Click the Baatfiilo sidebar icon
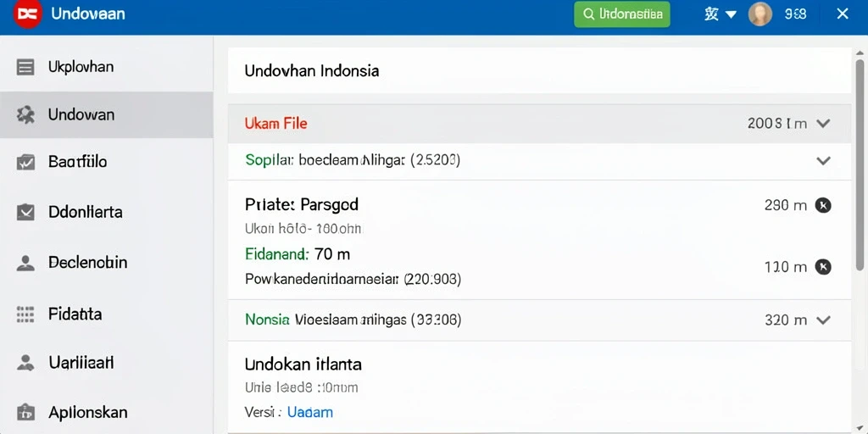Viewport: 868px width, 434px height. [x=25, y=162]
